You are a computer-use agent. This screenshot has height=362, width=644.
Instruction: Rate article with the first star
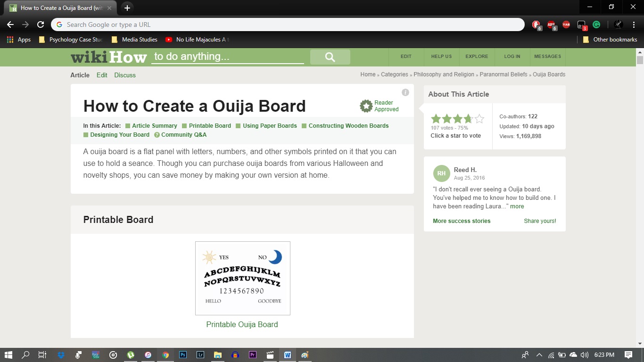pyautogui.click(x=436, y=119)
